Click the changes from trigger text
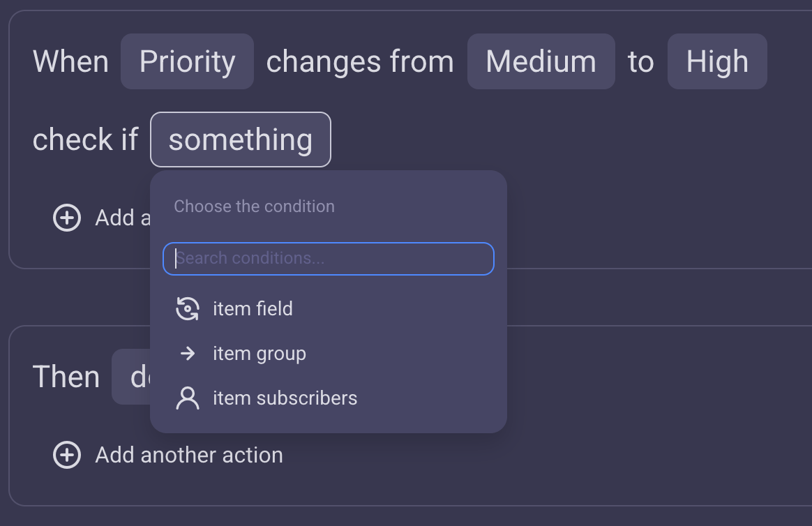Viewport: 812px width, 526px height. click(360, 61)
